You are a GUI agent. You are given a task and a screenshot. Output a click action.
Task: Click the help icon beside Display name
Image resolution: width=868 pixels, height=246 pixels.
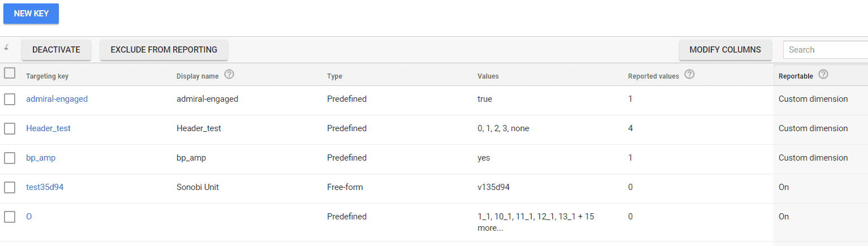click(x=229, y=75)
